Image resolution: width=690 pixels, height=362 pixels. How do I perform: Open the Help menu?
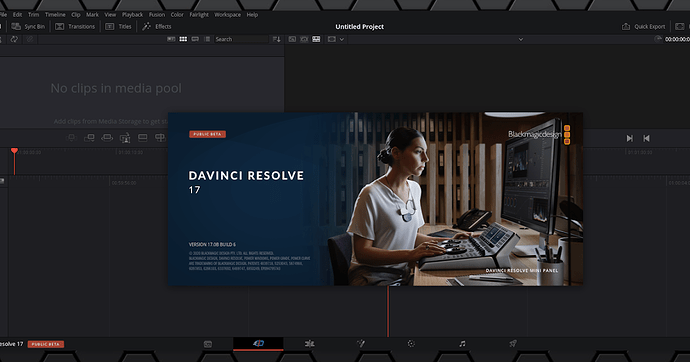click(252, 15)
